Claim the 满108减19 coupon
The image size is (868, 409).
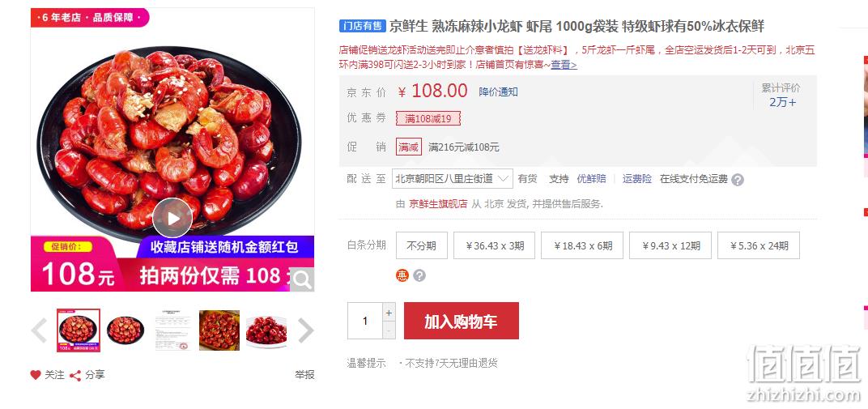(x=428, y=118)
